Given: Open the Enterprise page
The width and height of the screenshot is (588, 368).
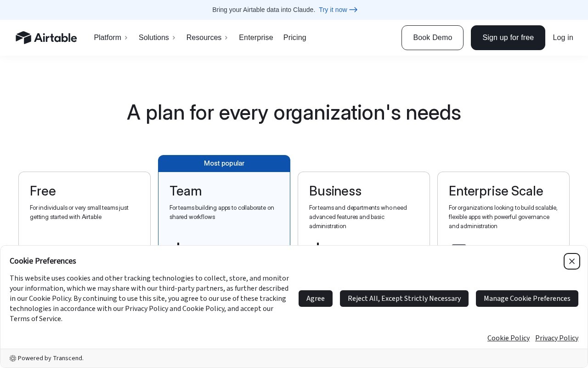Looking at the screenshot, I should coord(256,38).
